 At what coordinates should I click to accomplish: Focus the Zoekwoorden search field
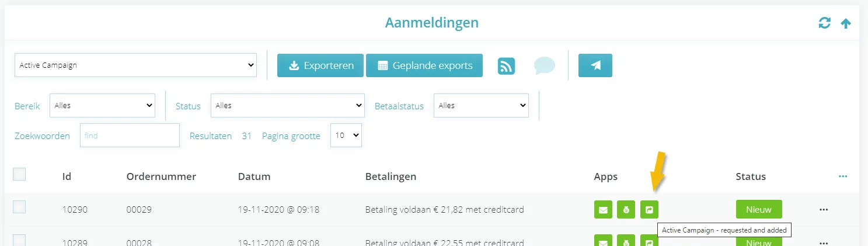130,135
